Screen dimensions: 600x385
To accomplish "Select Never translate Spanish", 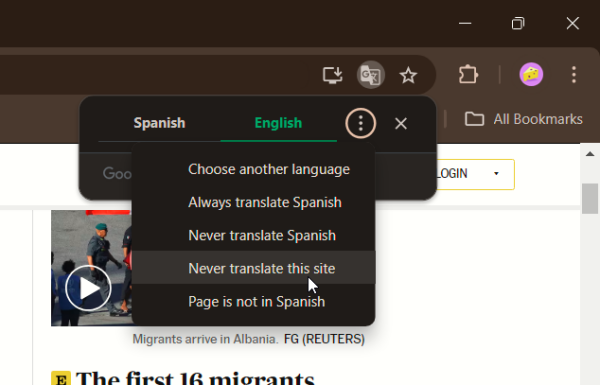I will click(x=254, y=235).
